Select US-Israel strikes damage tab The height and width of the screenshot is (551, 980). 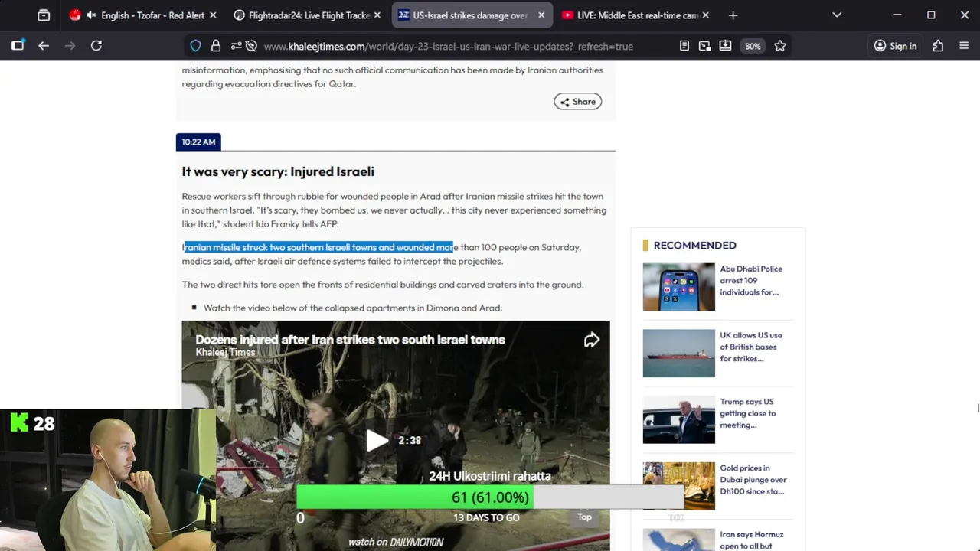coord(472,15)
